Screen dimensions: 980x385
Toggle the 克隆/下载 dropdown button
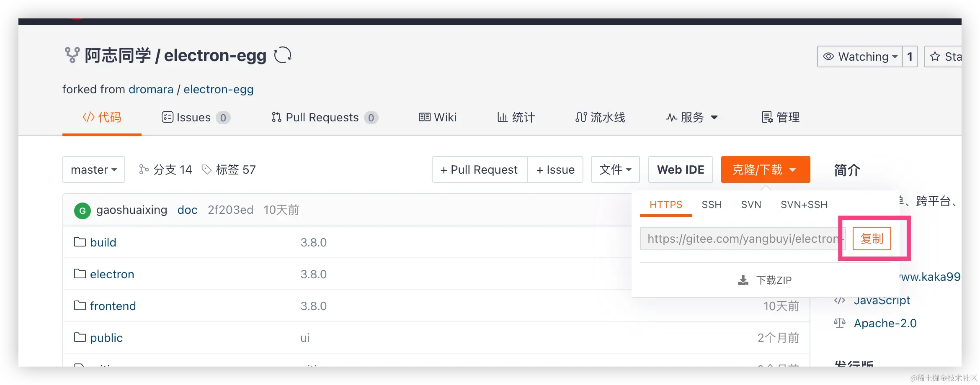click(x=766, y=169)
